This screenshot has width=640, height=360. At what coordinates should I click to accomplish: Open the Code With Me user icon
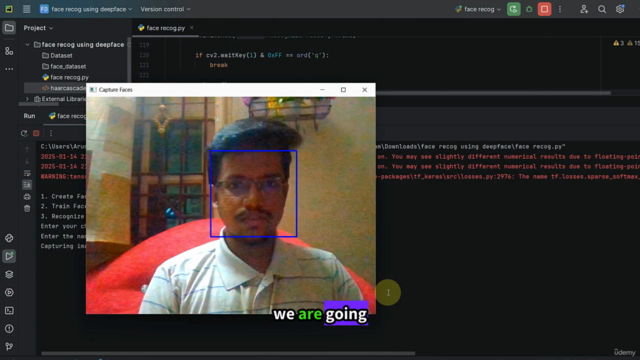point(584,9)
